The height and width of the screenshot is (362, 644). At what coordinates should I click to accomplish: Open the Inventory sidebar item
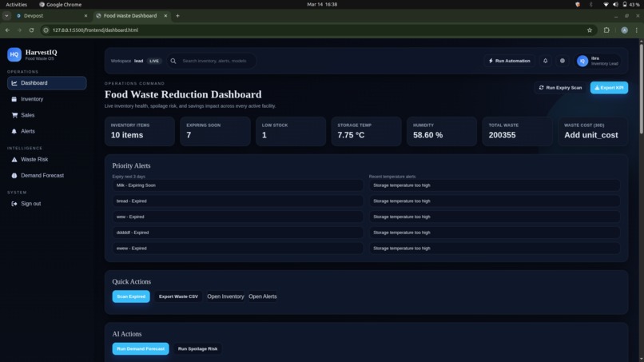pos(47,99)
